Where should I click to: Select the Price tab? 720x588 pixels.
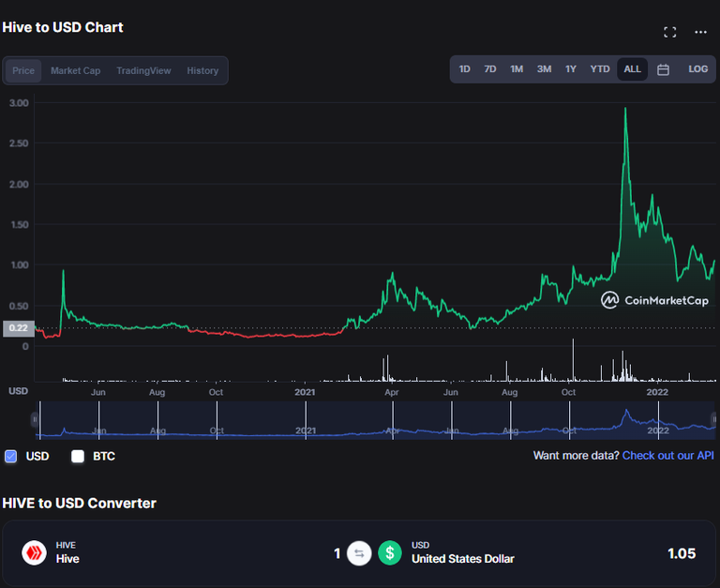[23, 70]
